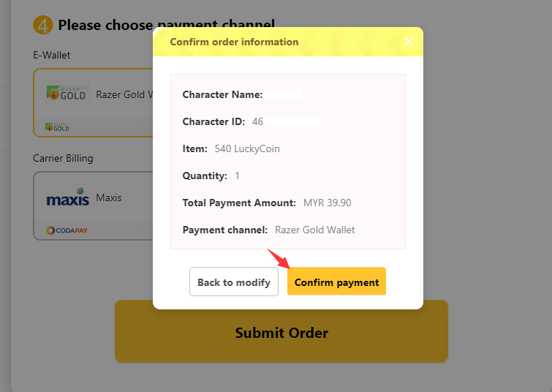Click the MYR 39.90 total amount
This screenshot has height=392, width=552.
coord(327,203)
